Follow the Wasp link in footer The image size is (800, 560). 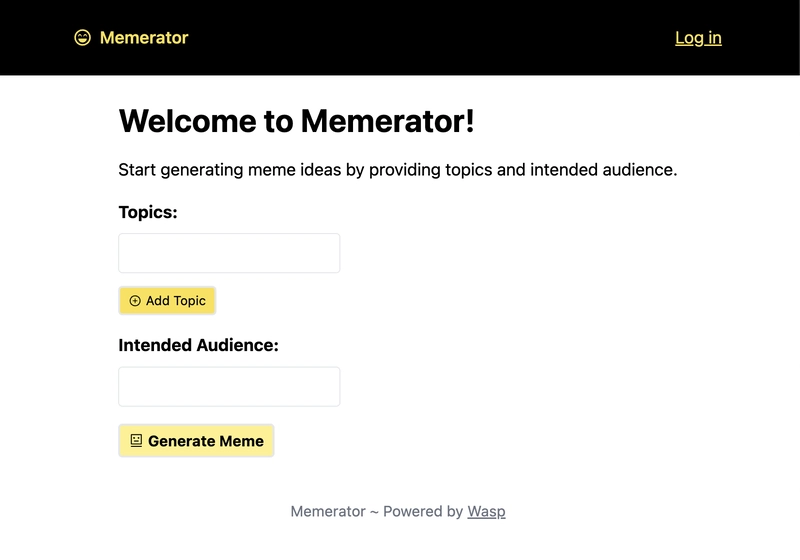pos(486,511)
